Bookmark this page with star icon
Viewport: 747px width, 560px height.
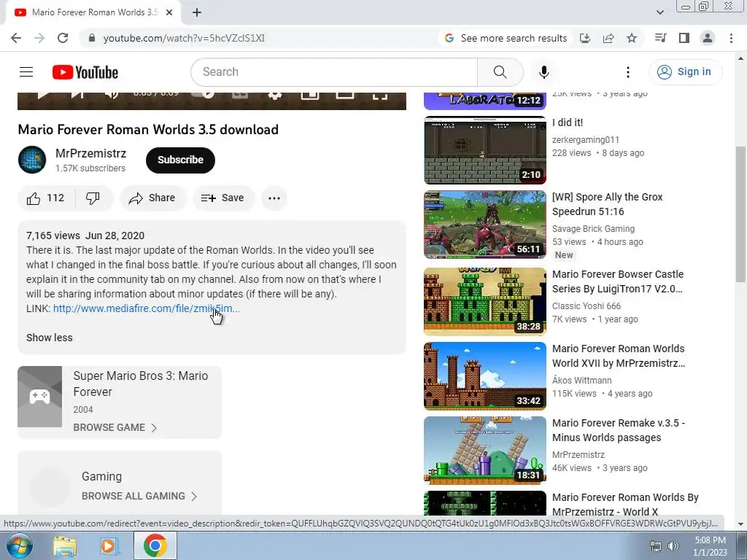(632, 38)
